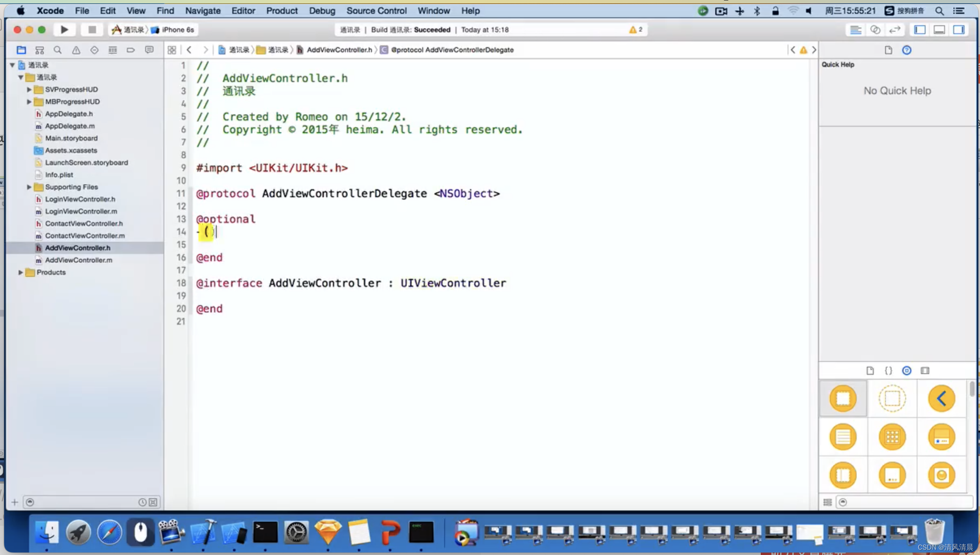Go forward in editor history
The image size is (980, 555).
tap(205, 50)
